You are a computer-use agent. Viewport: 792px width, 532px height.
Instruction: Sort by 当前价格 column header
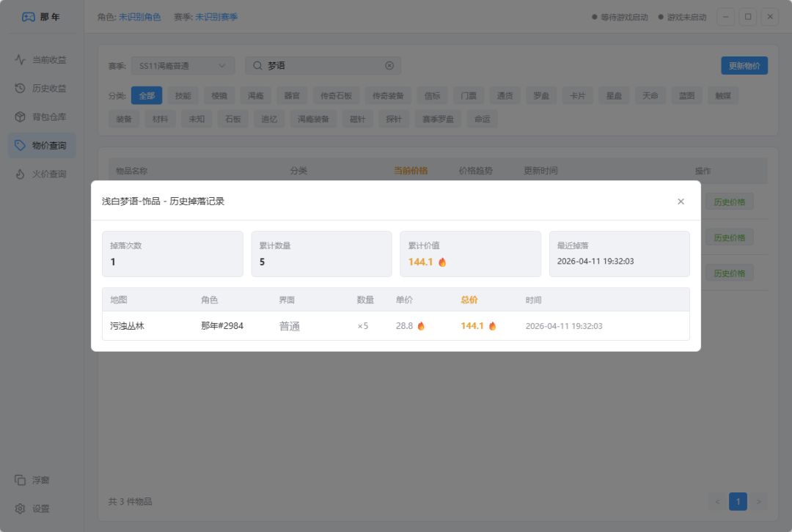pos(411,171)
